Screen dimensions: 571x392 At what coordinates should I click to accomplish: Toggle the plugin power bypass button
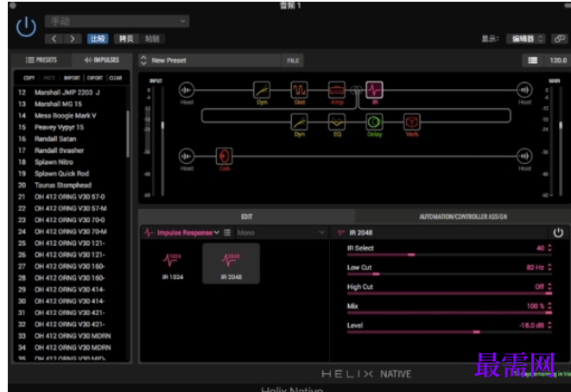(26, 27)
